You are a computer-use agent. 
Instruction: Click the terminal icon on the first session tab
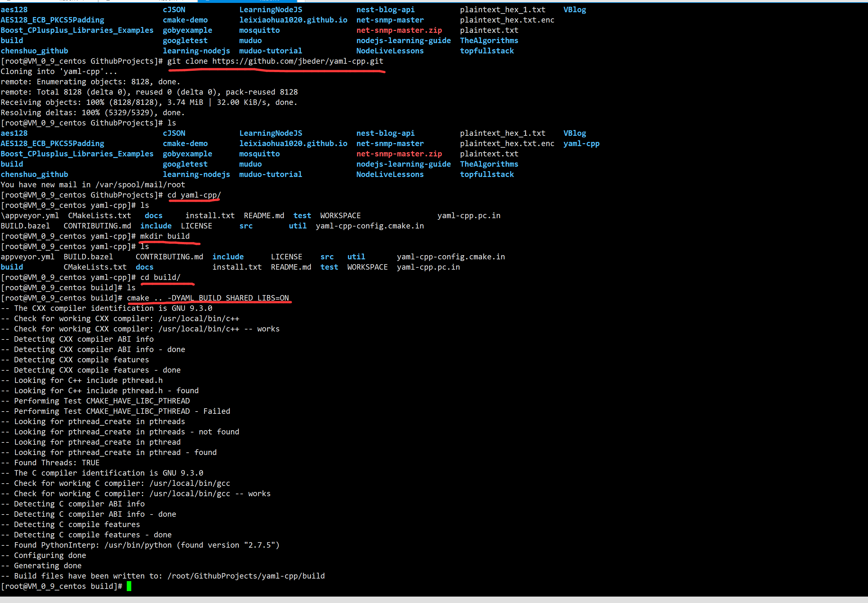pos(9,1)
